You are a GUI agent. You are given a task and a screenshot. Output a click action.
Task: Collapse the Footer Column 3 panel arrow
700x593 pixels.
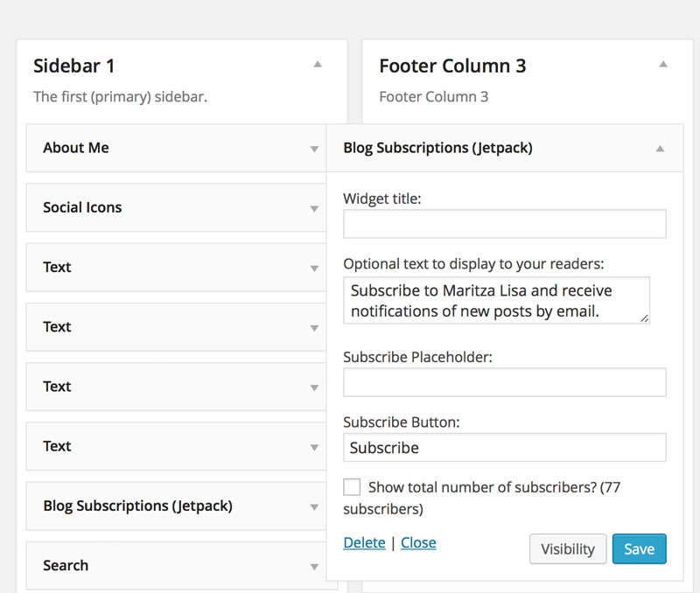click(x=663, y=64)
